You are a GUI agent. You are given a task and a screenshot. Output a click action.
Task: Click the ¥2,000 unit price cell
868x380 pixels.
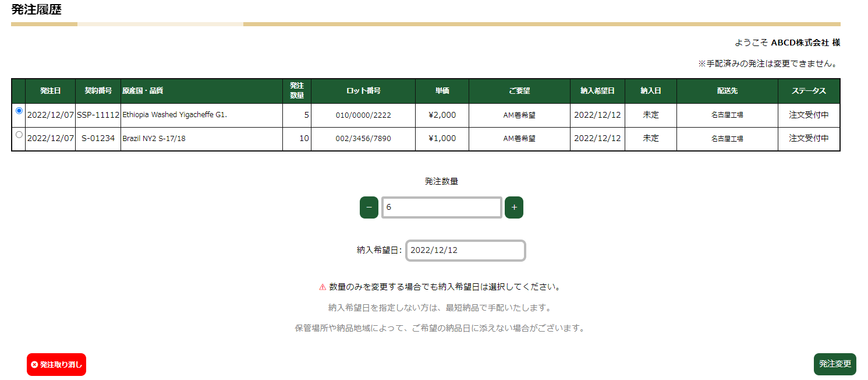pos(442,115)
